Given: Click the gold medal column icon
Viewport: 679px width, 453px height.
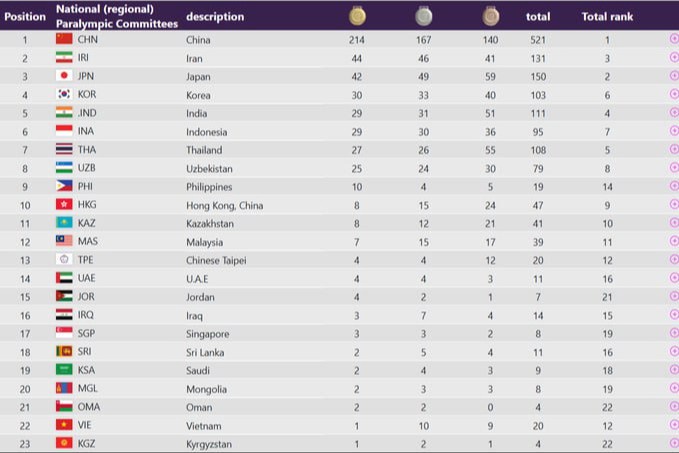Looking at the screenshot, I should click(356, 16).
